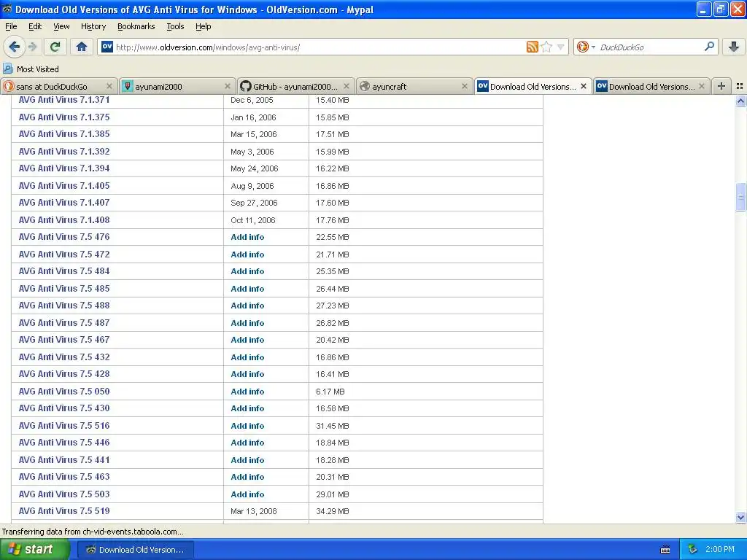The width and height of the screenshot is (747, 560).
Task: Select the Mypal taskbar button
Action: (135, 550)
